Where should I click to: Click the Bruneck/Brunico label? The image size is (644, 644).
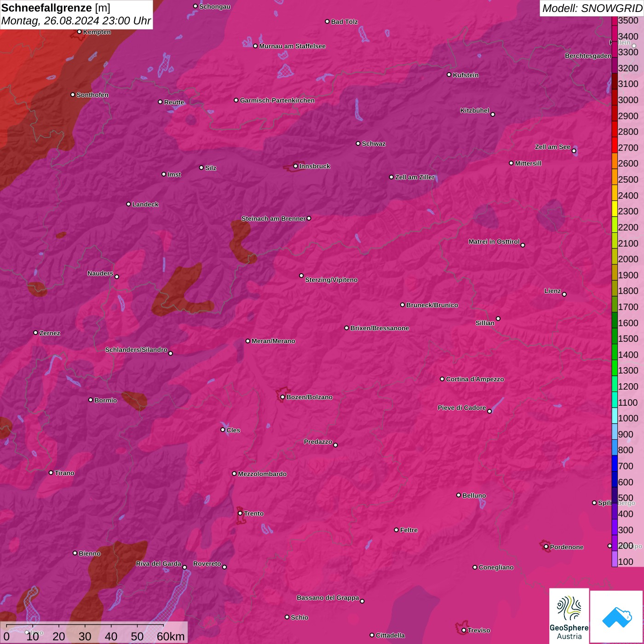pos(432,305)
